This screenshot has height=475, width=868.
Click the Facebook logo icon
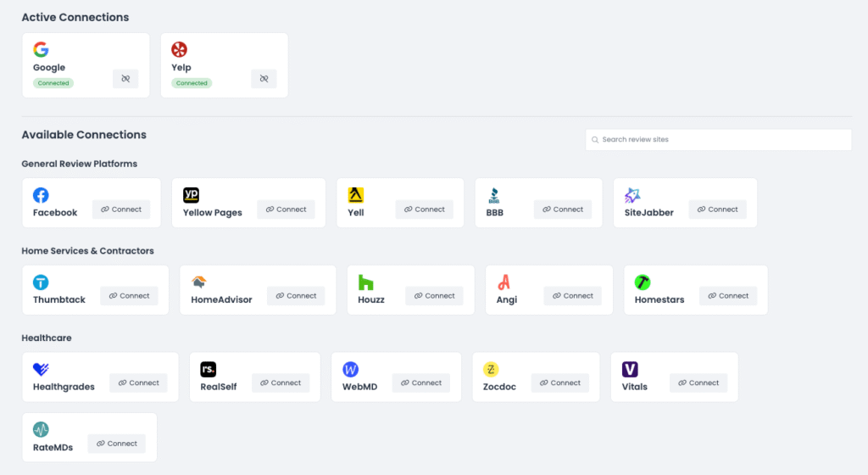(x=41, y=195)
